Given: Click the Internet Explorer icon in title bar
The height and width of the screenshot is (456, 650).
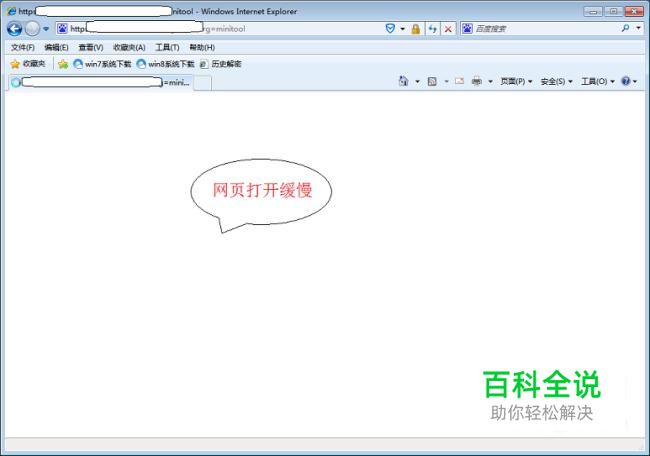Looking at the screenshot, I should tap(12, 11).
